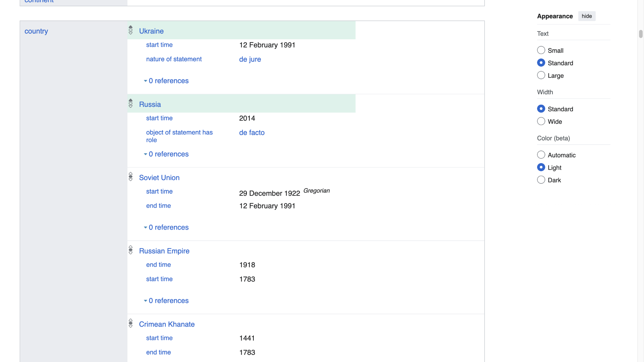Click the rank selector icon beside Russian Empire
Image resolution: width=644 pixels, height=362 pixels.
(x=130, y=250)
